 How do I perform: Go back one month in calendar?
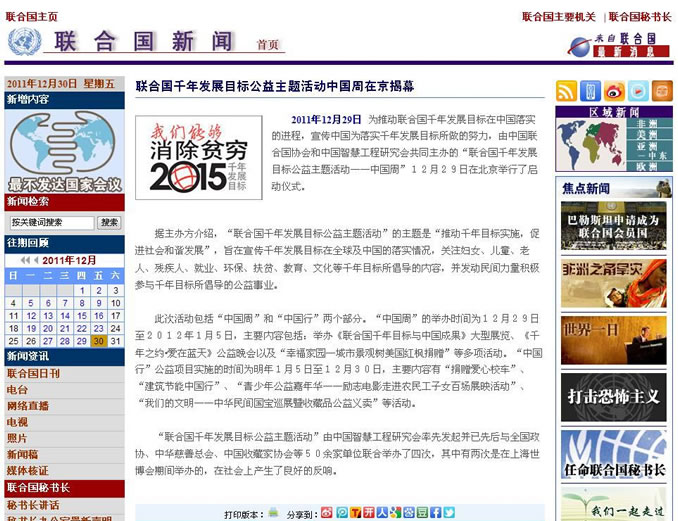click(35, 260)
